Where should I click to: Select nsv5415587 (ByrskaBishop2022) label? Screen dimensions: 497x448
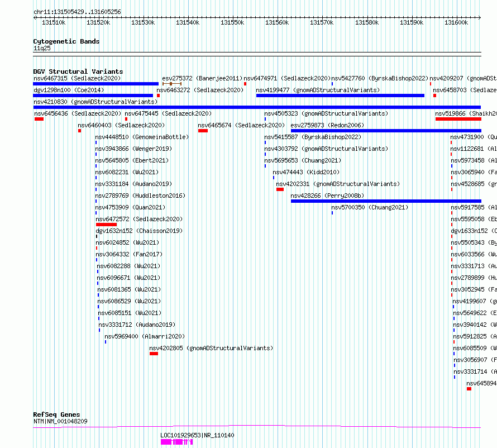[x=313, y=137]
